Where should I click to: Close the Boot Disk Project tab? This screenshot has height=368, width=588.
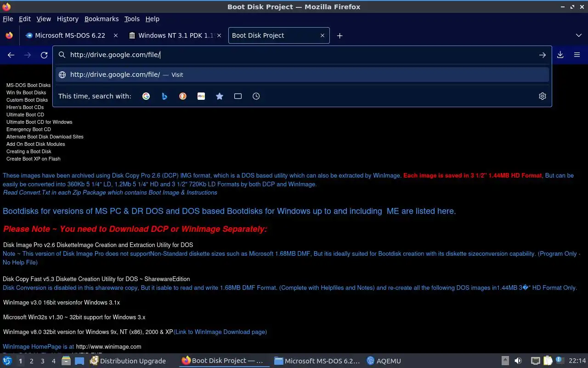coord(322,35)
